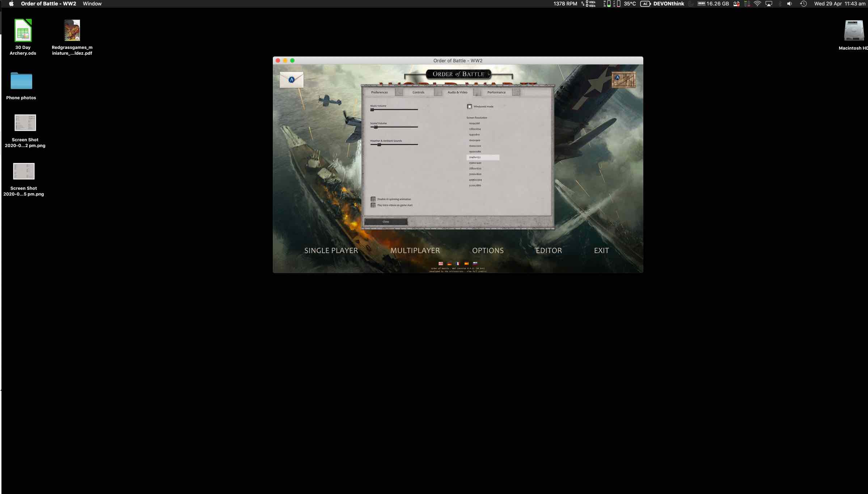Switch to the Performance tab
The image size is (868, 494).
(x=496, y=92)
